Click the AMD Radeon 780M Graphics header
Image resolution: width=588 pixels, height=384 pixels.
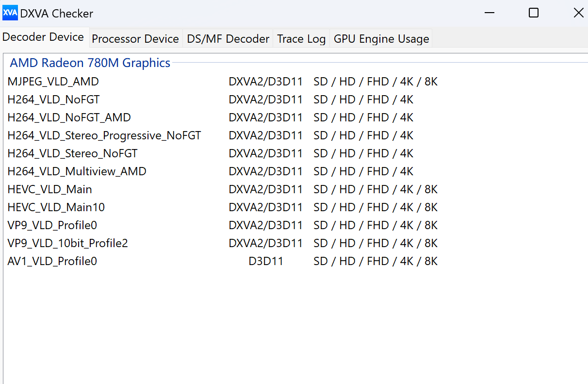90,63
